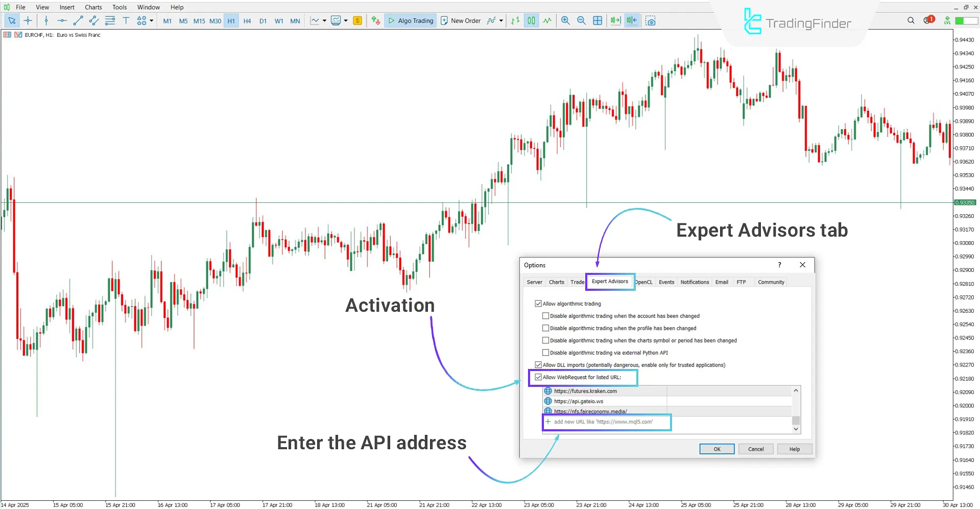Image resolution: width=980 pixels, height=509 pixels.
Task: Switch chart to candlestick view
Action: (x=531, y=21)
